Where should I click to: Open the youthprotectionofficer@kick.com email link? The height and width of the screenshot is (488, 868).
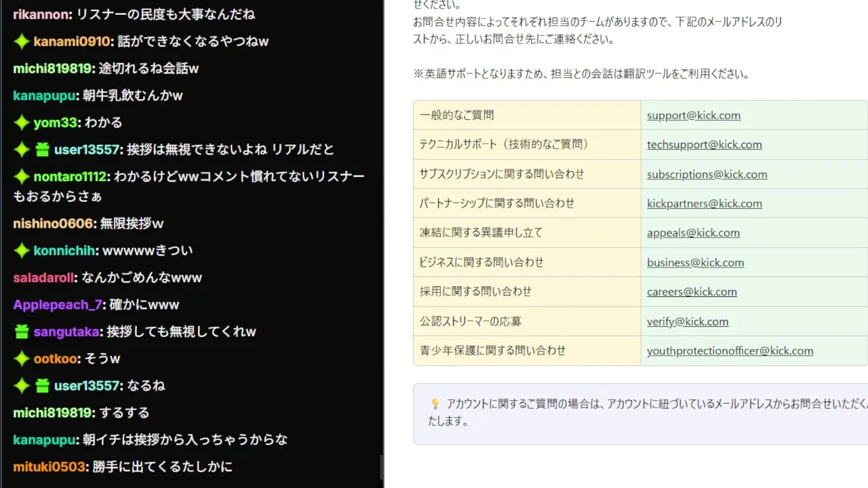730,350
